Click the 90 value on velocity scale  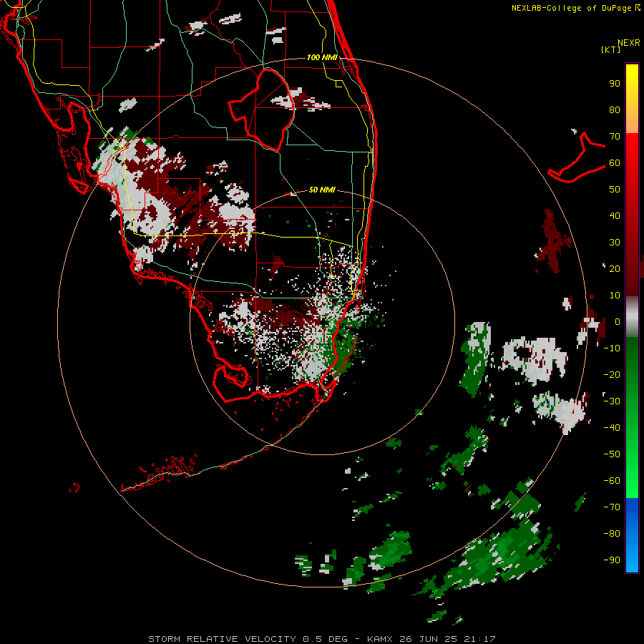click(615, 84)
